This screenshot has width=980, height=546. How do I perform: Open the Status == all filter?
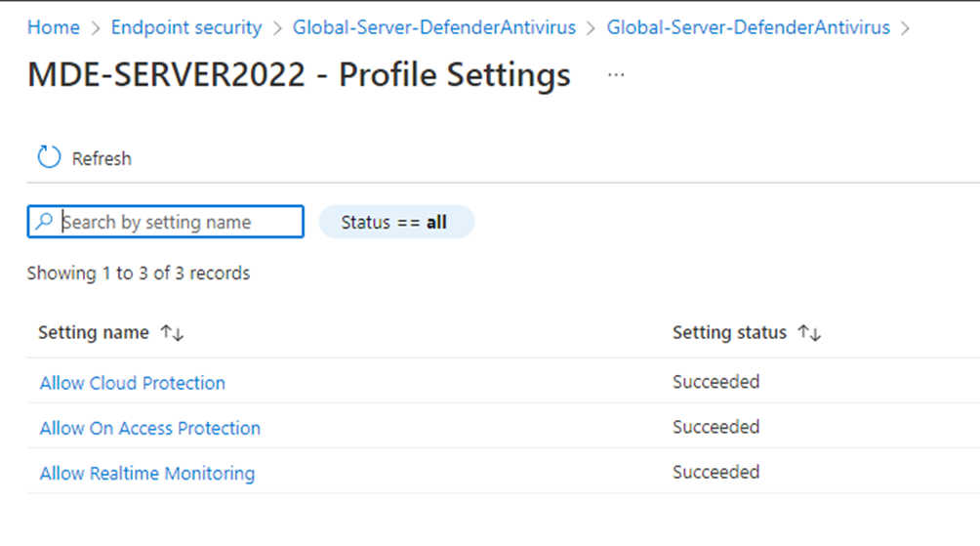(x=396, y=222)
